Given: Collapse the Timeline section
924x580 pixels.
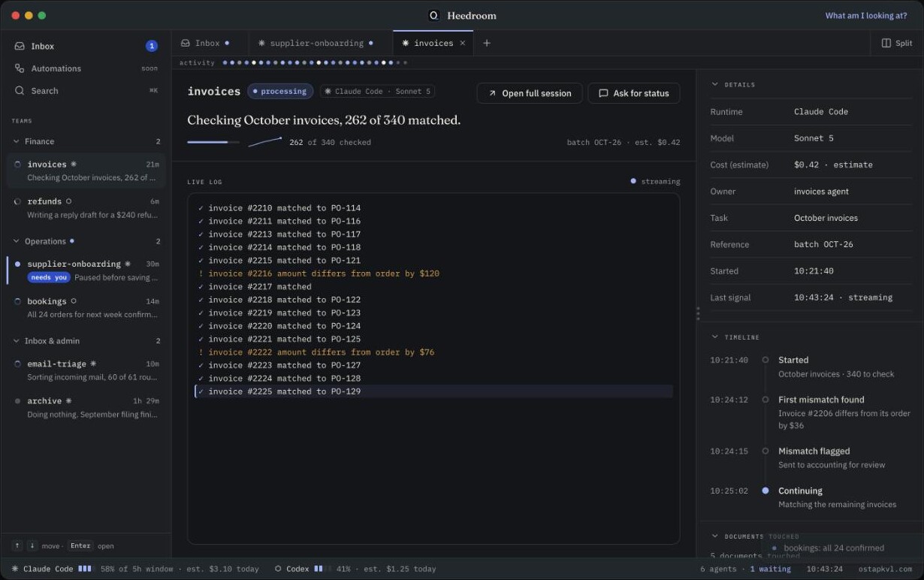Looking at the screenshot, I should 714,337.
